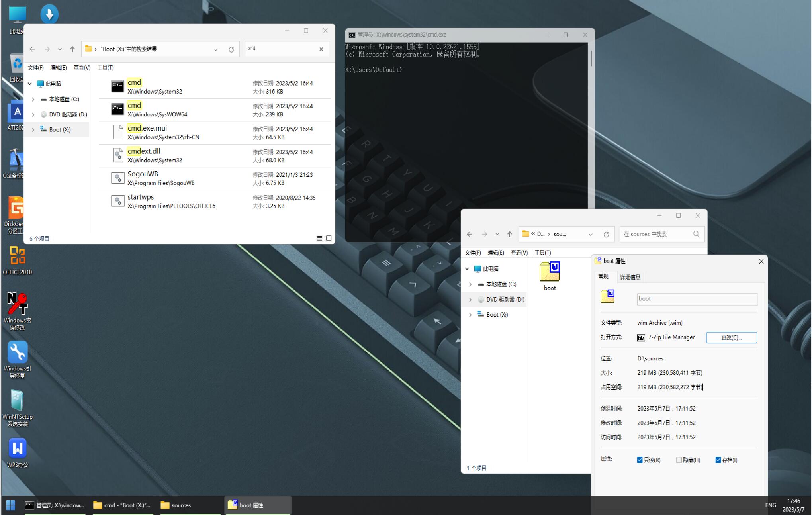The width and height of the screenshot is (812, 515).
Task: Switch search results to details view
Action: [319, 238]
